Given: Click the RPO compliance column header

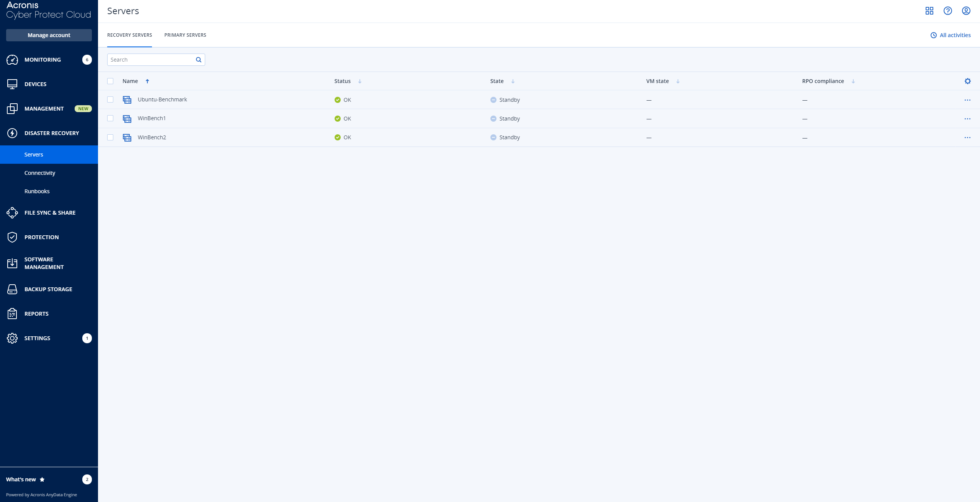Looking at the screenshot, I should [823, 81].
